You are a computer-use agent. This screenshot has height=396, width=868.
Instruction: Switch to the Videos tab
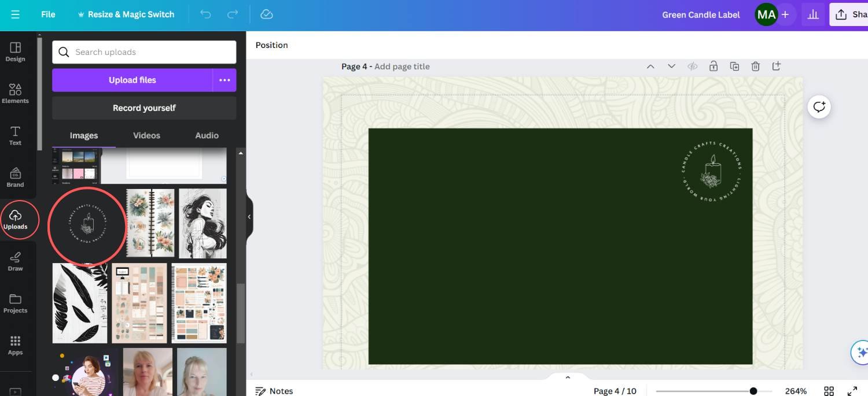click(146, 135)
